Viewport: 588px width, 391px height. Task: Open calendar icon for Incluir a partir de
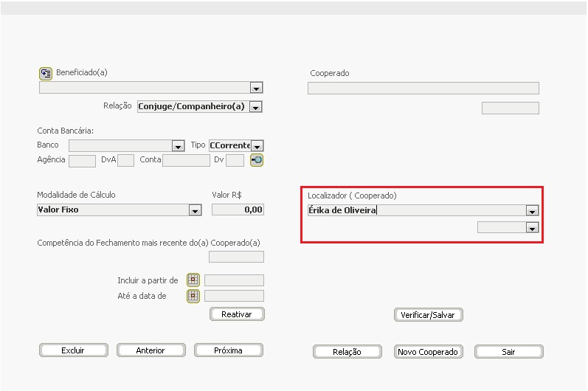pyautogui.click(x=193, y=280)
